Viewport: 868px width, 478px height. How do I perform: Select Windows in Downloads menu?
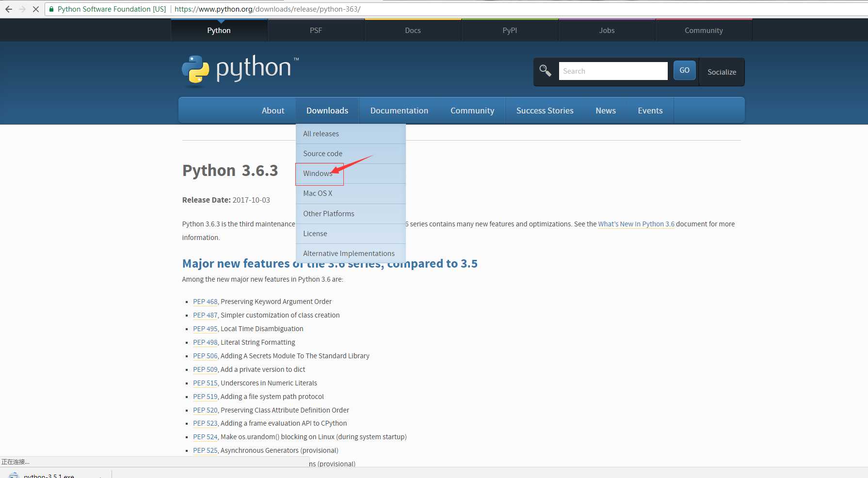click(x=351, y=174)
